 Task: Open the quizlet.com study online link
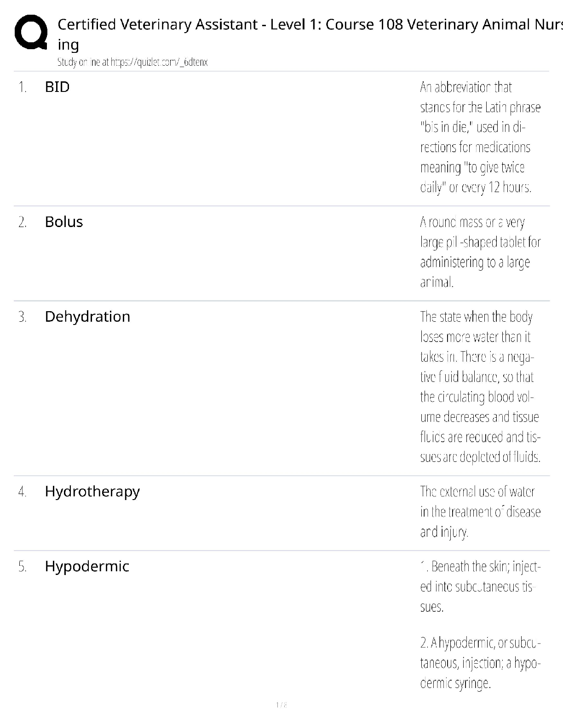click(x=132, y=63)
